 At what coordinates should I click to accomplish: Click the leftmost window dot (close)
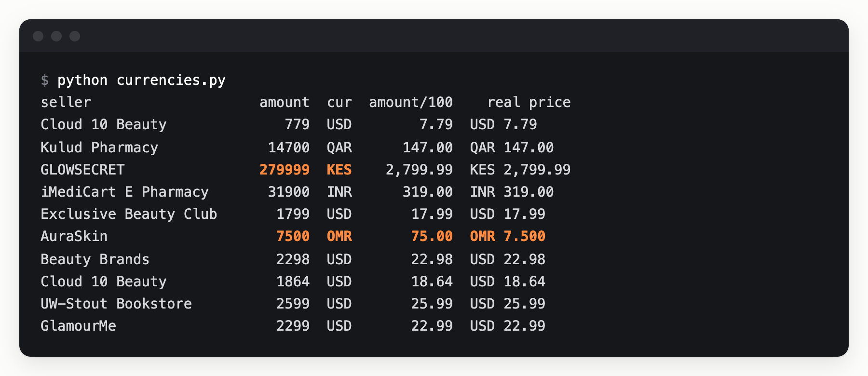coord(38,36)
